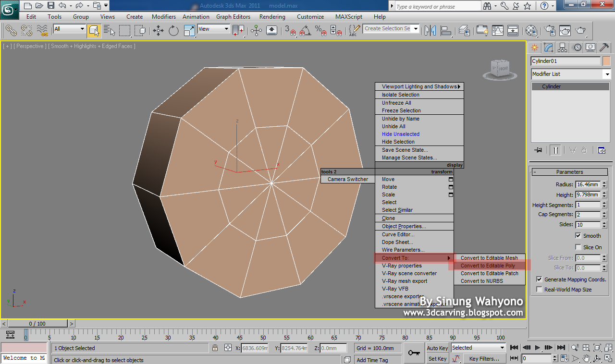Open Key Filters dialog
The width and height of the screenshot is (615, 364).
[x=484, y=359]
